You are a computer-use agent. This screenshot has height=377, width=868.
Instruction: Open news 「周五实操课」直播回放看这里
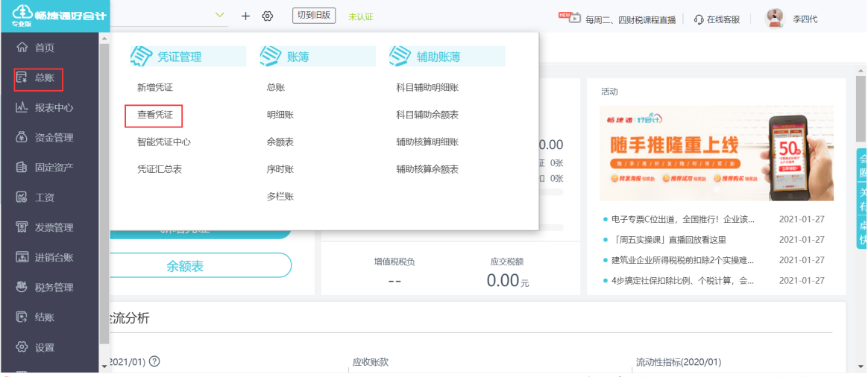pos(668,240)
